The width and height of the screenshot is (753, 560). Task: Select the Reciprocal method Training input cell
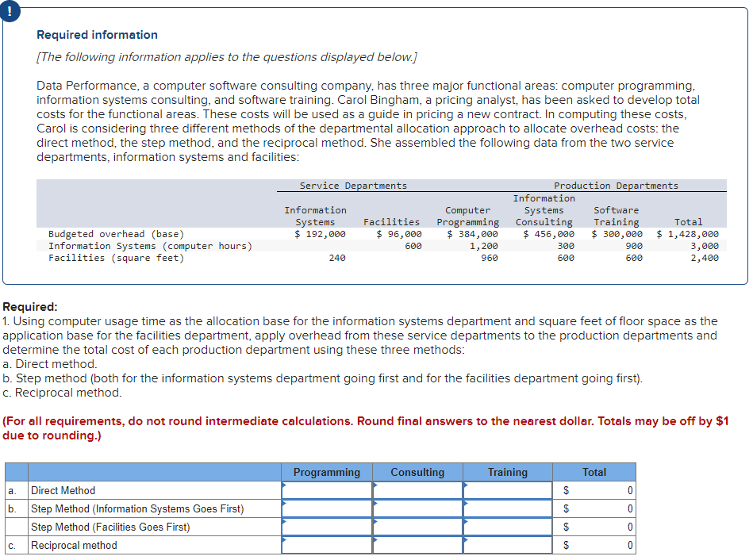[508, 545]
